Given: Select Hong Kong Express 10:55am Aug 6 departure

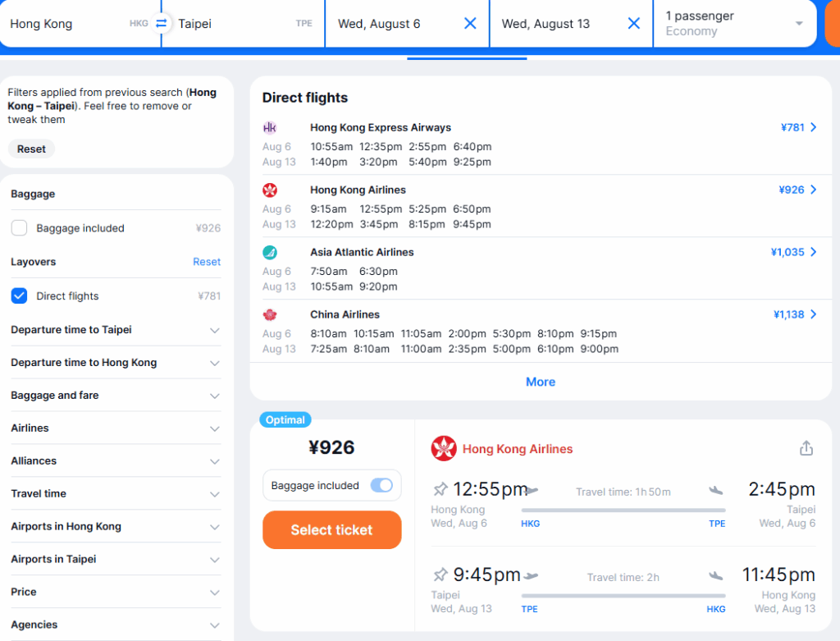Looking at the screenshot, I should point(331,146).
